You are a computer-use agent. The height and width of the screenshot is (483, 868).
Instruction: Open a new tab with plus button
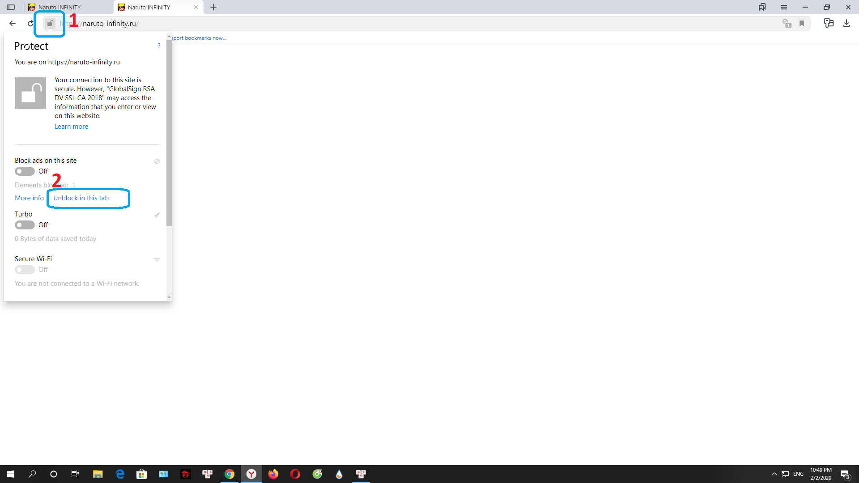[x=213, y=7]
